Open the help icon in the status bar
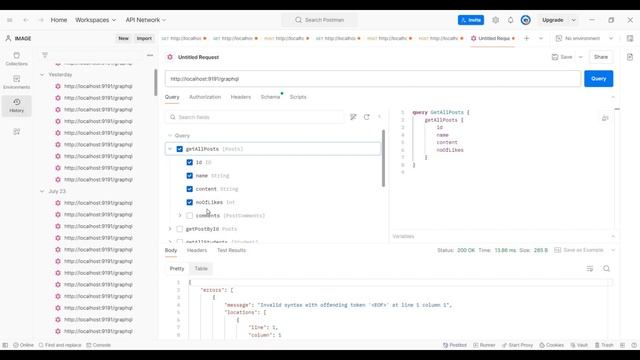This screenshot has height=360, width=640. [x=633, y=345]
